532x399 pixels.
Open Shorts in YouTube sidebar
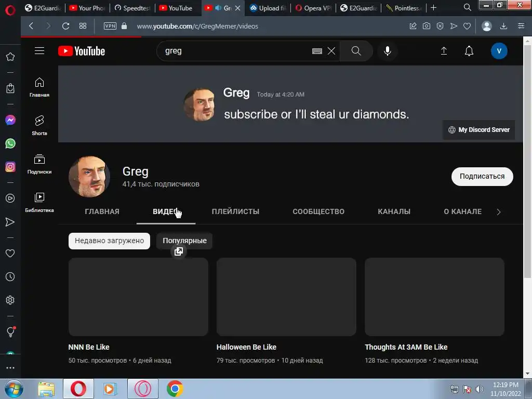pyautogui.click(x=39, y=126)
